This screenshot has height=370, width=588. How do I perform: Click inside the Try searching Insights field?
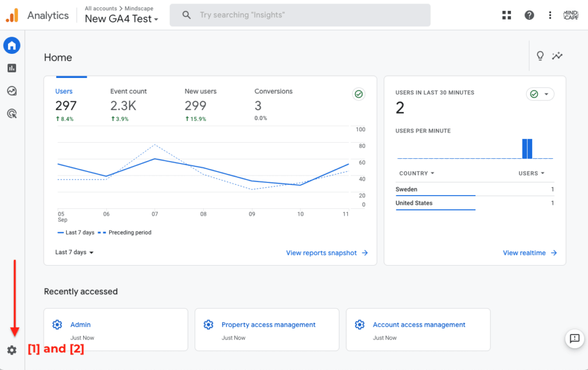(300, 15)
